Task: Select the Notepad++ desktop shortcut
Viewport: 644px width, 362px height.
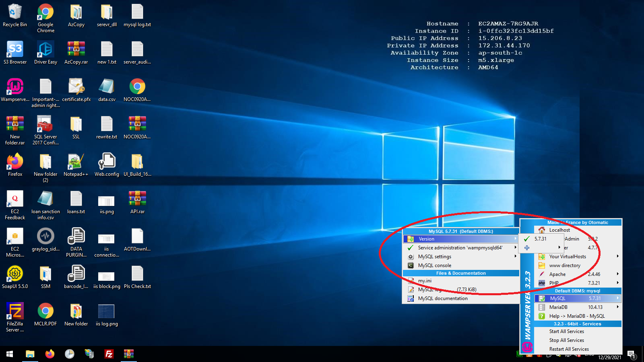Action: click(x=76, y=165)
